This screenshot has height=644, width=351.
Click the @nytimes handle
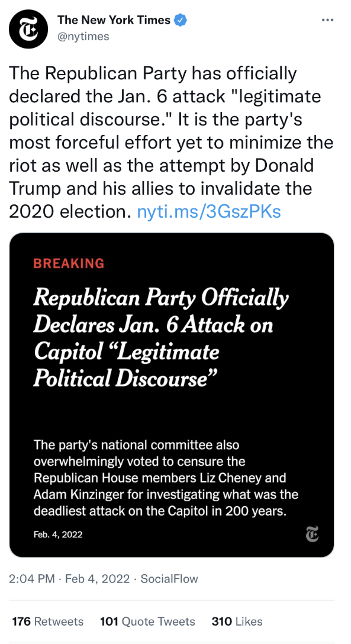point(83,37)
